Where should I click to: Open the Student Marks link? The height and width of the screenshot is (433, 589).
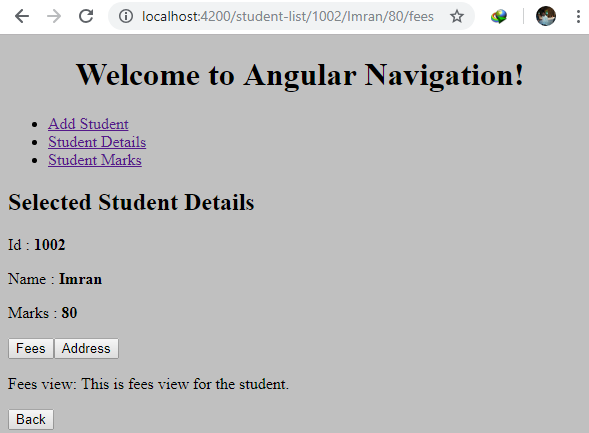pyautogui.click(x=95, y=160)
